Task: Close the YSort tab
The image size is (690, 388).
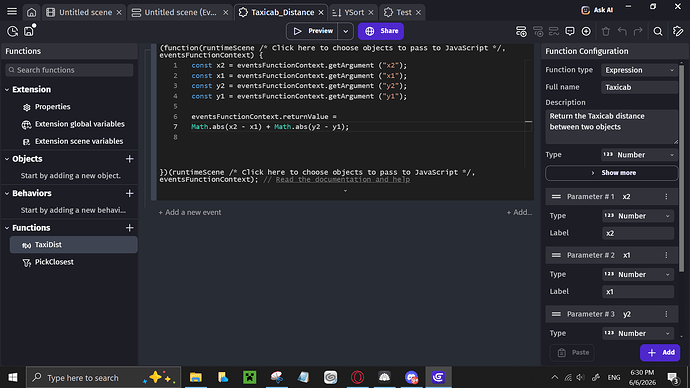Action: (371, 12)
